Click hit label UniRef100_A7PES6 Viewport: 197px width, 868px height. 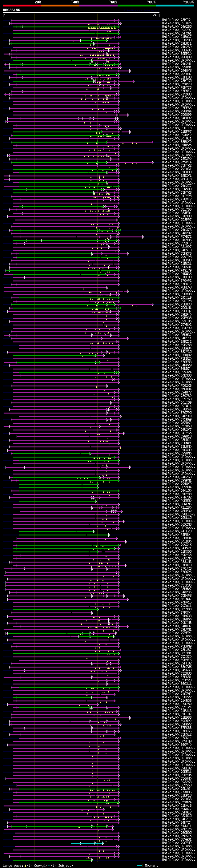pos(177,108)
